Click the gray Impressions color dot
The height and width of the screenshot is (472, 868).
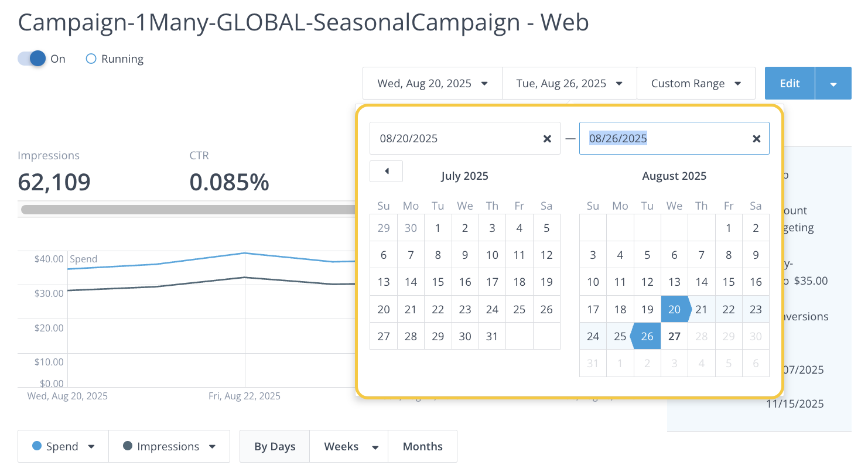pyautogui.click(x=128, y=446)
